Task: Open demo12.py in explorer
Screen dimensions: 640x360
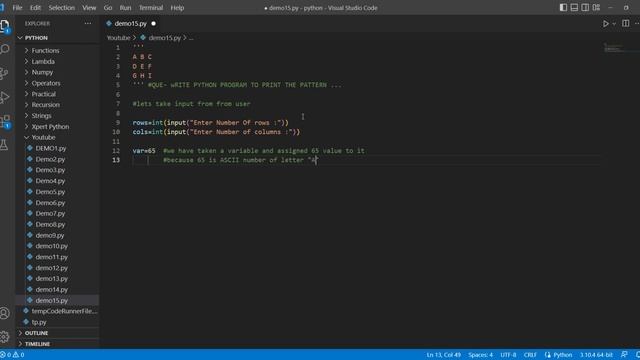Action: (x=51, y=268)
